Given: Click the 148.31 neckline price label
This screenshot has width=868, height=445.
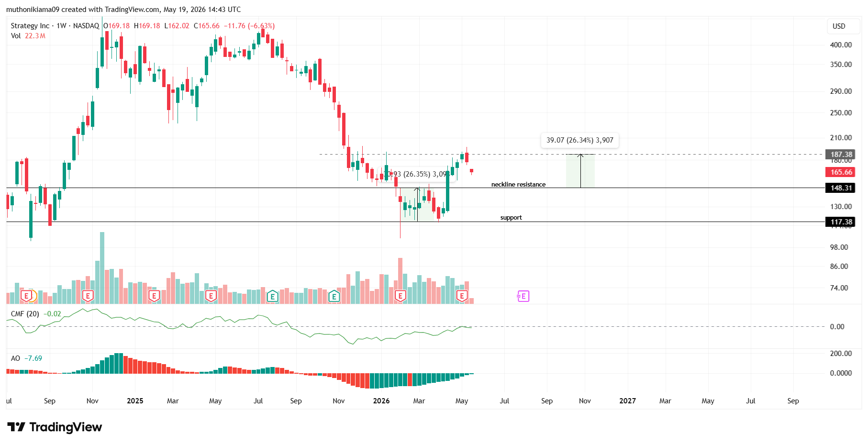Looking at the screenshot, I should [x=841, y=188].
